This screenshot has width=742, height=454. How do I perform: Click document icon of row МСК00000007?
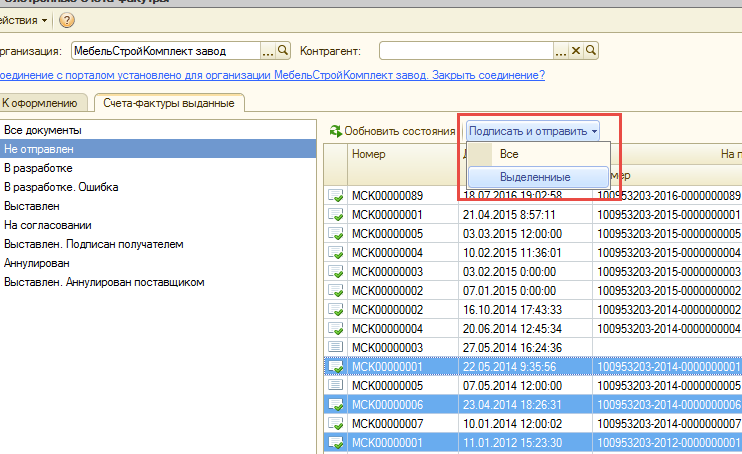tap(336, 424)
